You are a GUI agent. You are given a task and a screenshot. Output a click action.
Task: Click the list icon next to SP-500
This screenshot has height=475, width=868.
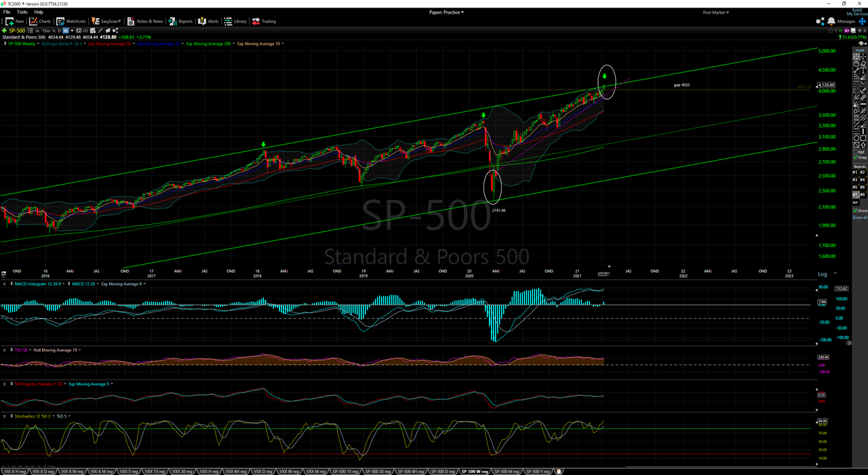(x=31, y=31)
